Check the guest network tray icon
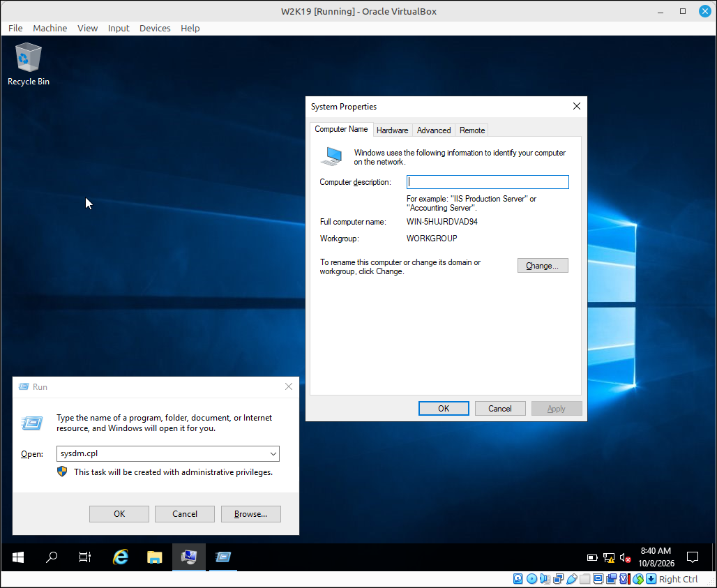Viewport: 717px width, 588px height. (609, 558)
